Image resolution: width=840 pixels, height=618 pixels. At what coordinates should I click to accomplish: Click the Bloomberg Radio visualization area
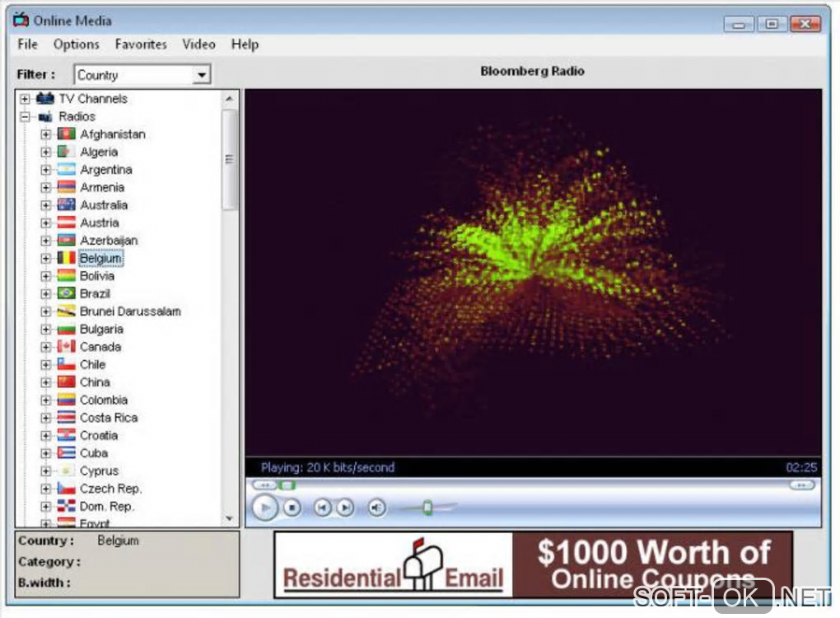click(533, 273)
